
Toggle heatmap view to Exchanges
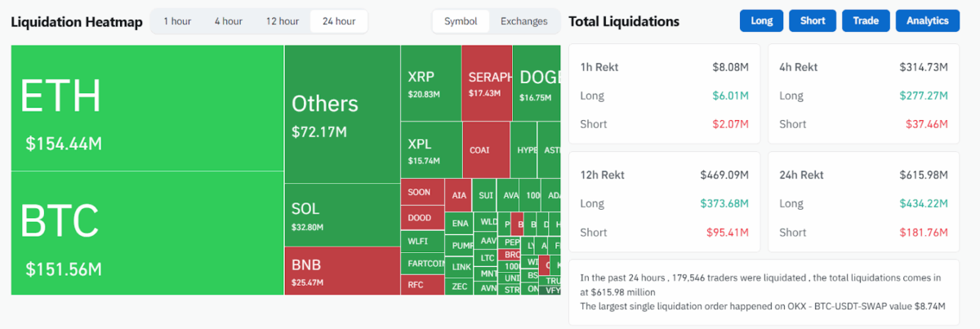coord(523,21)
